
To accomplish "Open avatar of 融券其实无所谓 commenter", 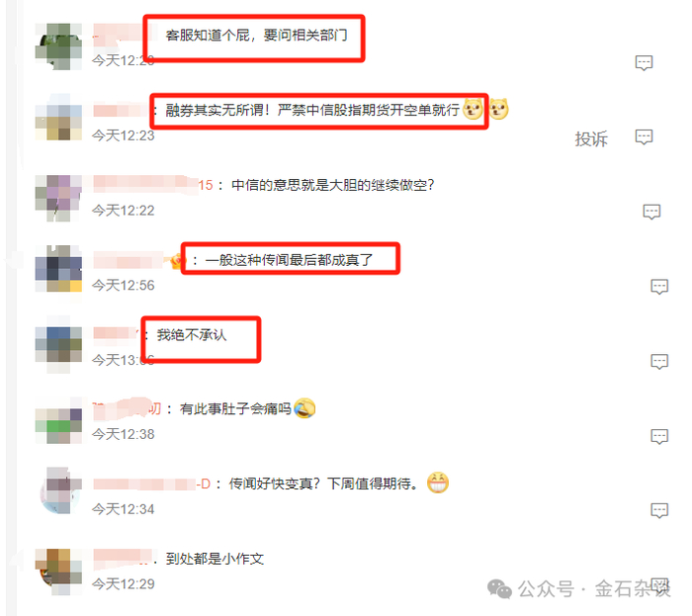I will pyautogui.click(x=58, y=117).
